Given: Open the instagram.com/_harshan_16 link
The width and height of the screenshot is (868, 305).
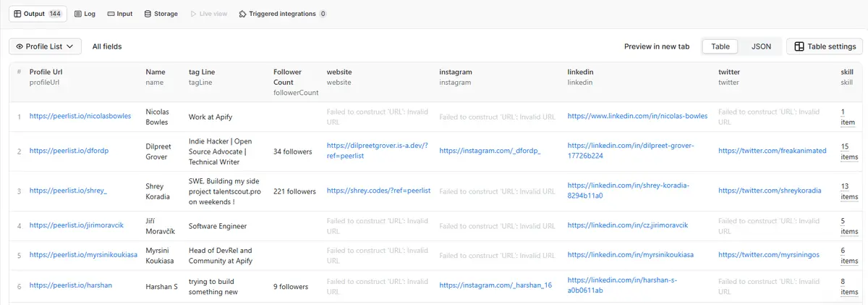Looking at the screenshot, I should (x=495, y=285).
